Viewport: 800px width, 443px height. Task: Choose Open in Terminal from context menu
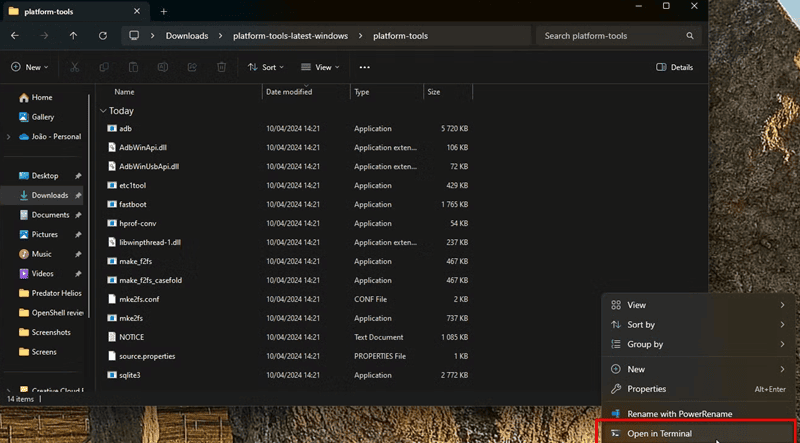point(659,434)
